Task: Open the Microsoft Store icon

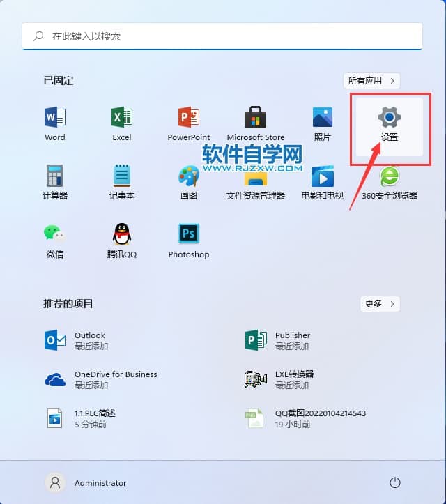Action: click(x=256, y=118)
